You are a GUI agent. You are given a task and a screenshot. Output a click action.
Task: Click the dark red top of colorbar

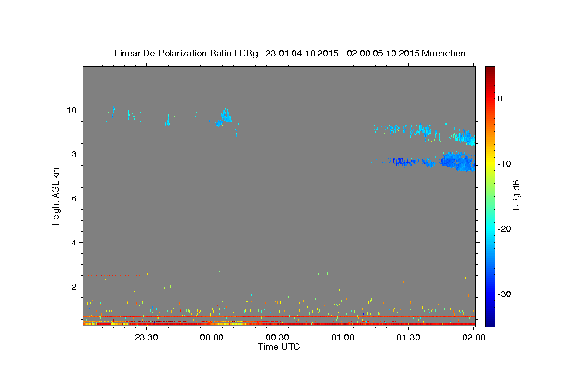coord(490,71)
